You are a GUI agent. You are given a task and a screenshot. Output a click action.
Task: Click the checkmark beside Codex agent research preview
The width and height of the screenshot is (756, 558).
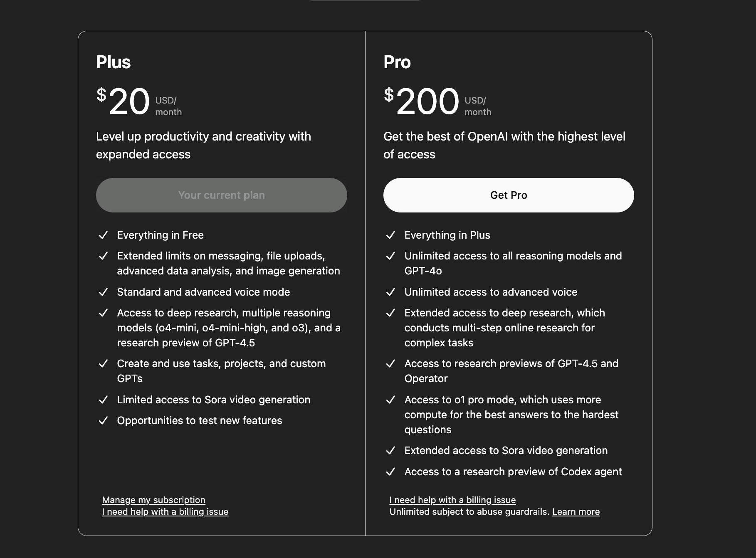[391, 472]
